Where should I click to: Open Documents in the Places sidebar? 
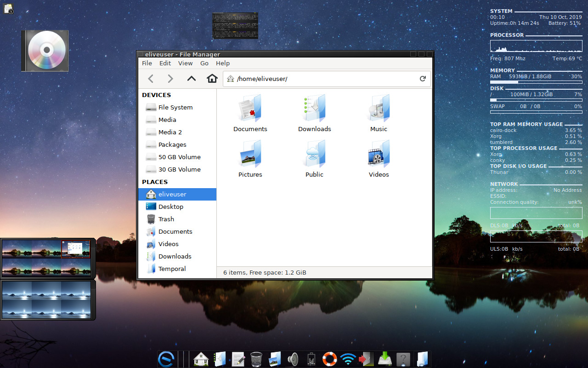[177, 231]
